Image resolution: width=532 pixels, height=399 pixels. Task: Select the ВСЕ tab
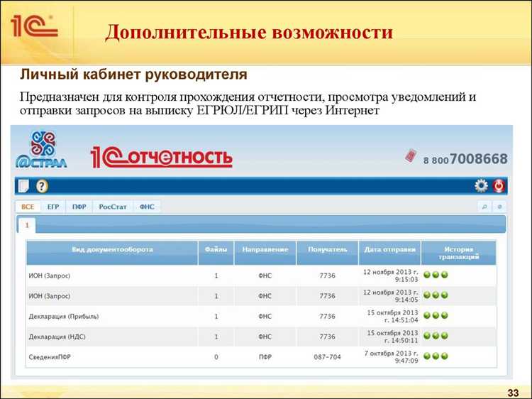click(28, 207)
